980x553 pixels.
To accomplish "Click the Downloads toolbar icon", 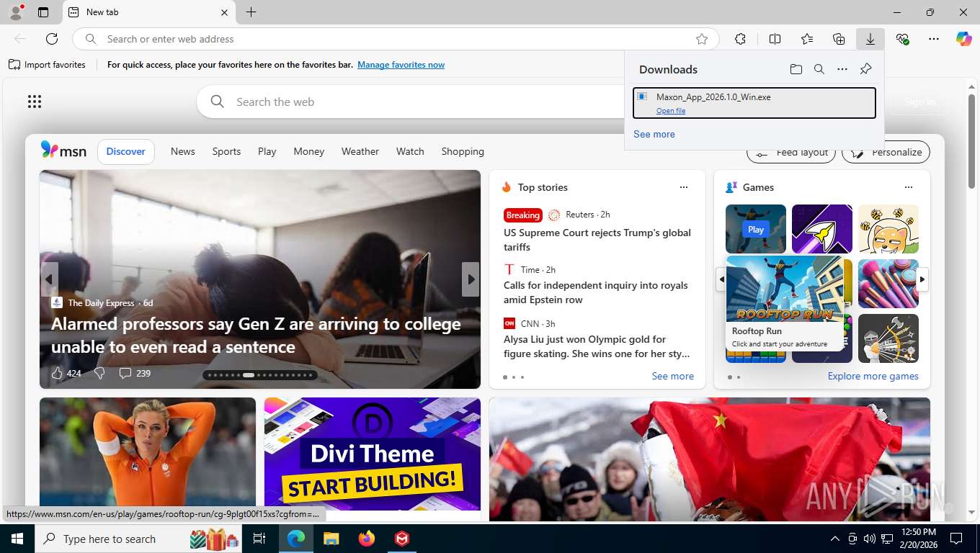I will (x=870, y=39).
